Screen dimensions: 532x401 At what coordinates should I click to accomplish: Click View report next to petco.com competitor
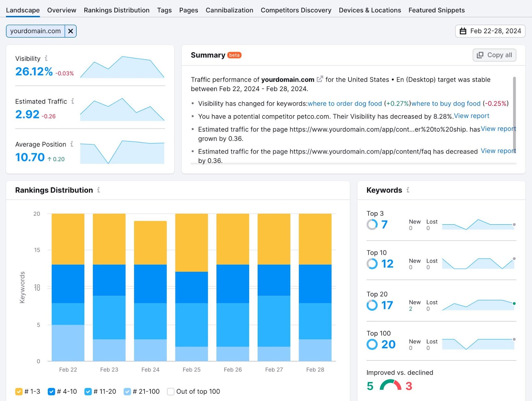(471, 116)
